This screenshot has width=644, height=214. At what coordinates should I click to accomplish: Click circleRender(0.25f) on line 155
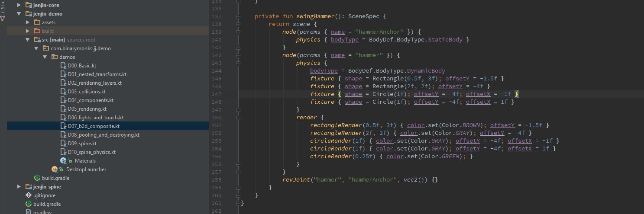(x=343, y=157)
